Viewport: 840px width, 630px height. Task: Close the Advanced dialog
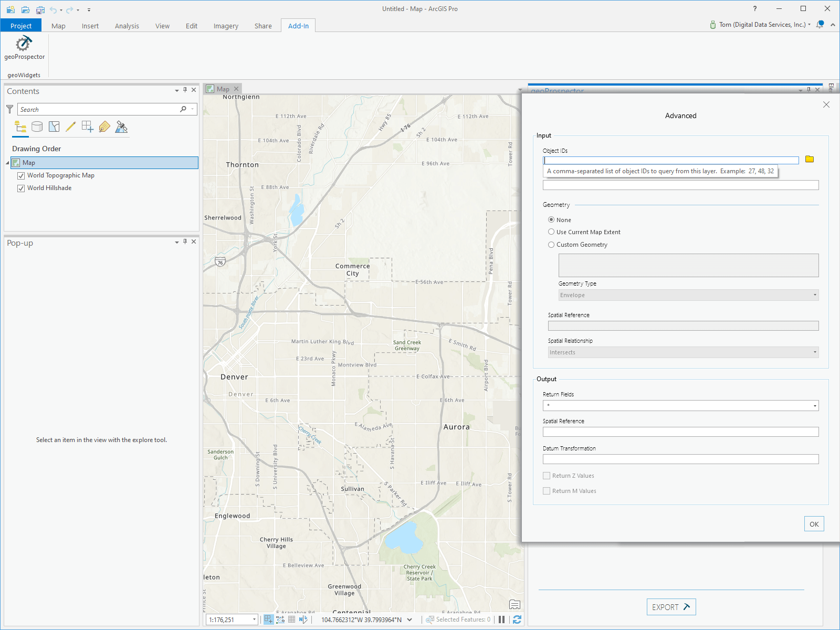tap(826, 104)
